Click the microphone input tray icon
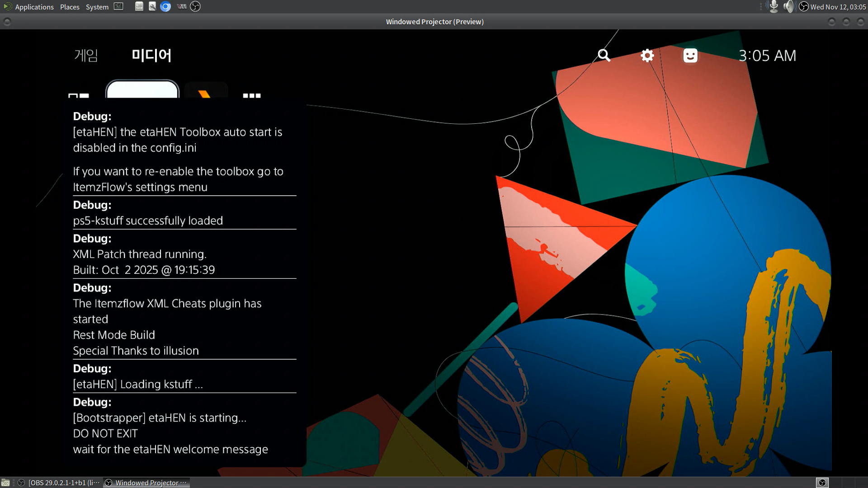Image resolution: width=868 pixels, height=488 pixels. click(x=774, y=6)
